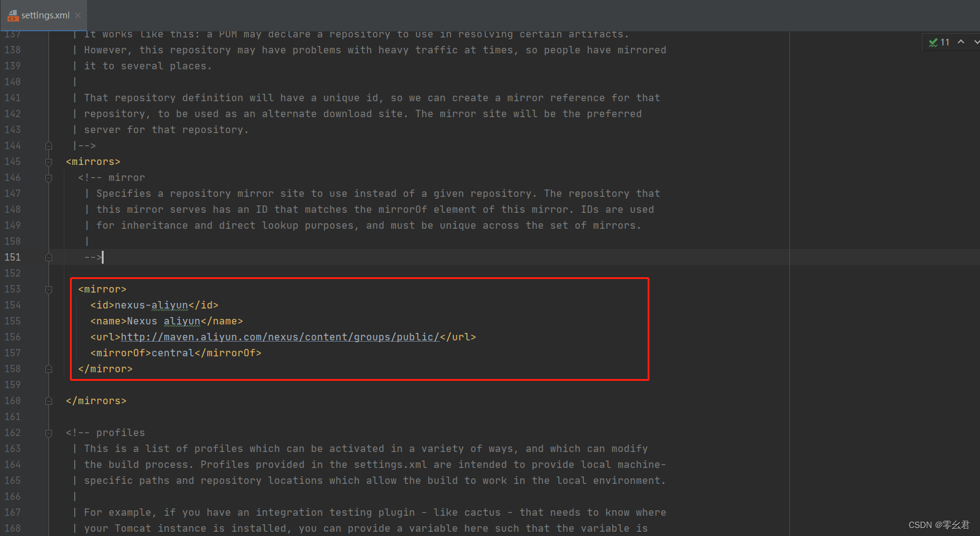Go to next highlighted error with down arrow
The height and width of the screenshot is (536, 980).
click(976, 42)
